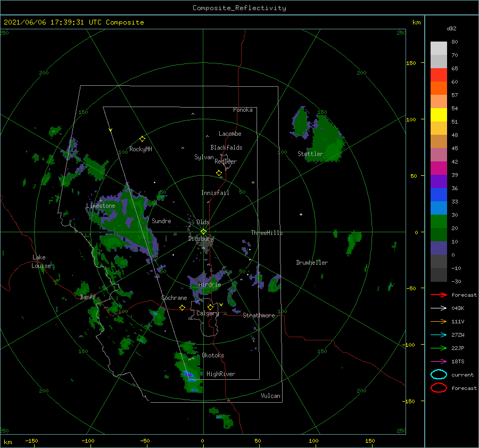This screenshot has height=448, width=479.
Task: Click the cyan 27ZW arrow icon
Action: (x=439, y=335)
